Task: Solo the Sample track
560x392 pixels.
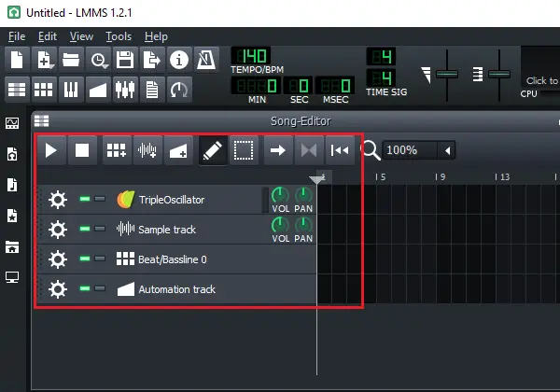Action: pos(100,229)
